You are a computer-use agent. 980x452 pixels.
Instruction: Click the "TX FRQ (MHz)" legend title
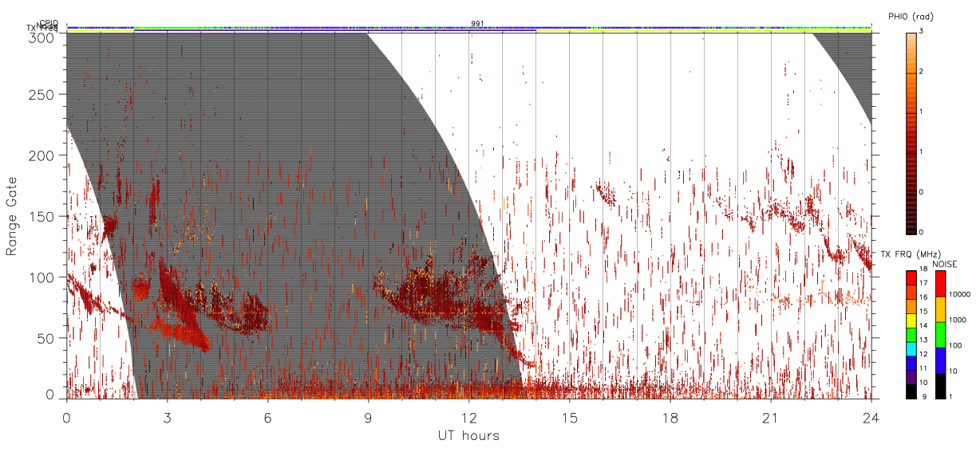[911, 254]
